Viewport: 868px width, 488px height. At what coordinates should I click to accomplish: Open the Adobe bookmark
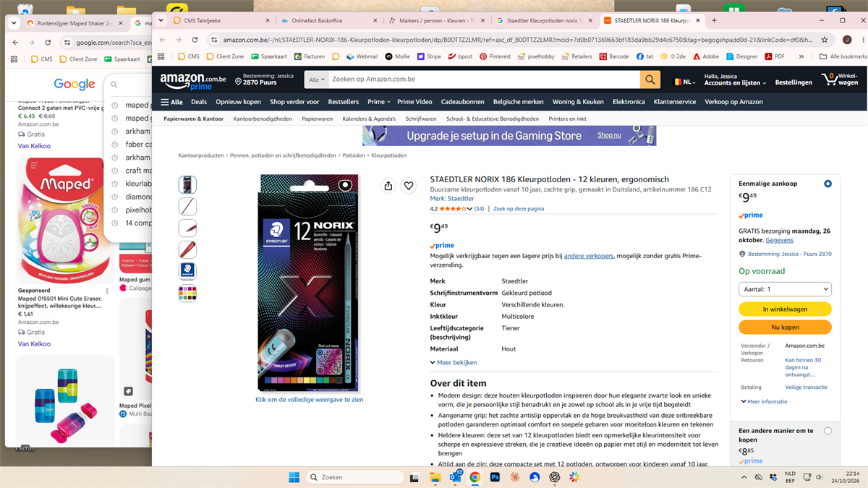point(706,56)
